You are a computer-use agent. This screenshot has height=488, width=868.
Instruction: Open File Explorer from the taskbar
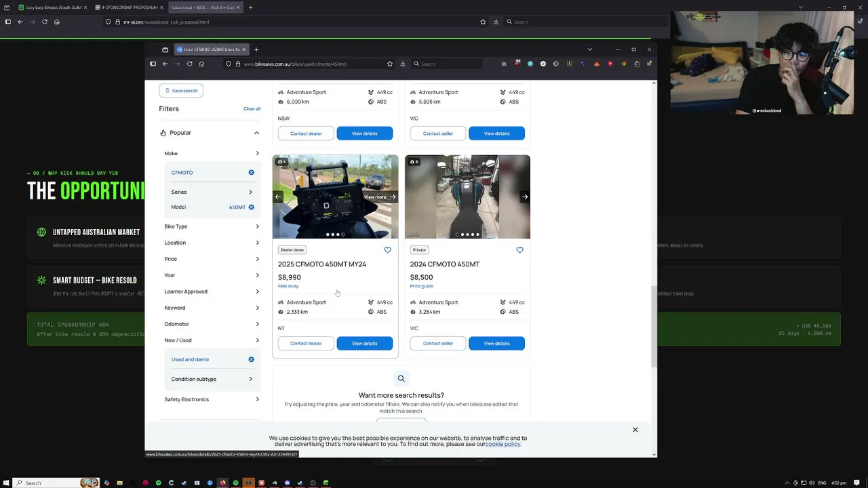coord(119,483)
